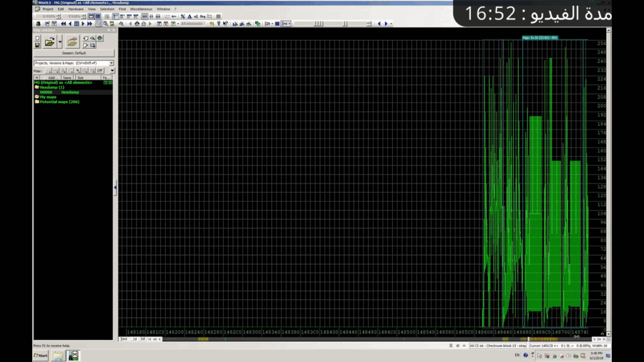The height and width of the screenshot is (362, 644).
Task: Click the fast-forward double arrow toolbar icon
Action: [x=90, y=24]
